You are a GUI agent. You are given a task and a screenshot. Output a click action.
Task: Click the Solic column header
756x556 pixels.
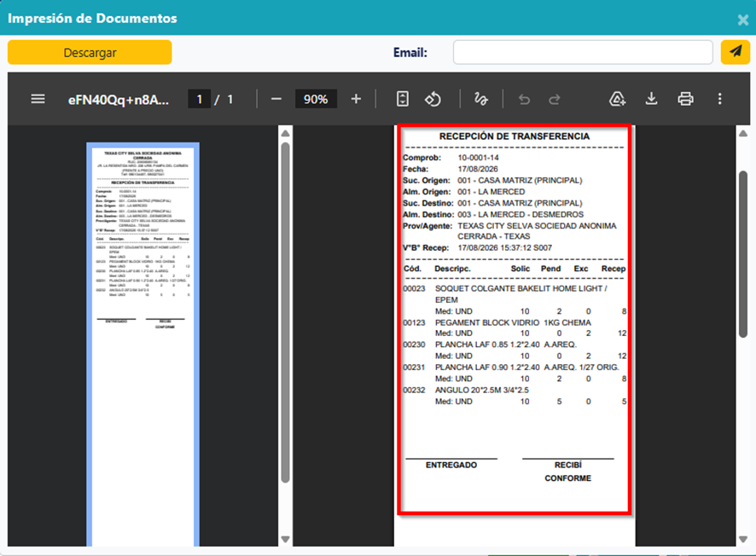[520, 269]
